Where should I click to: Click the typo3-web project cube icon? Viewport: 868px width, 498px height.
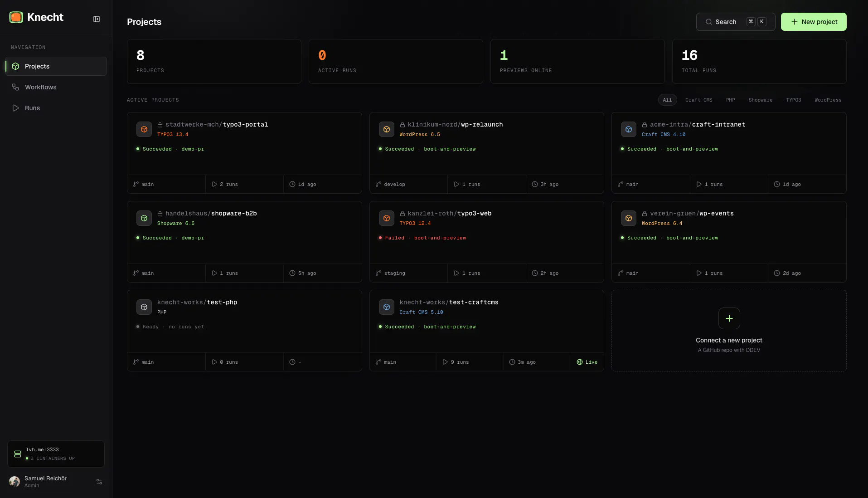[x=387, y=218]
